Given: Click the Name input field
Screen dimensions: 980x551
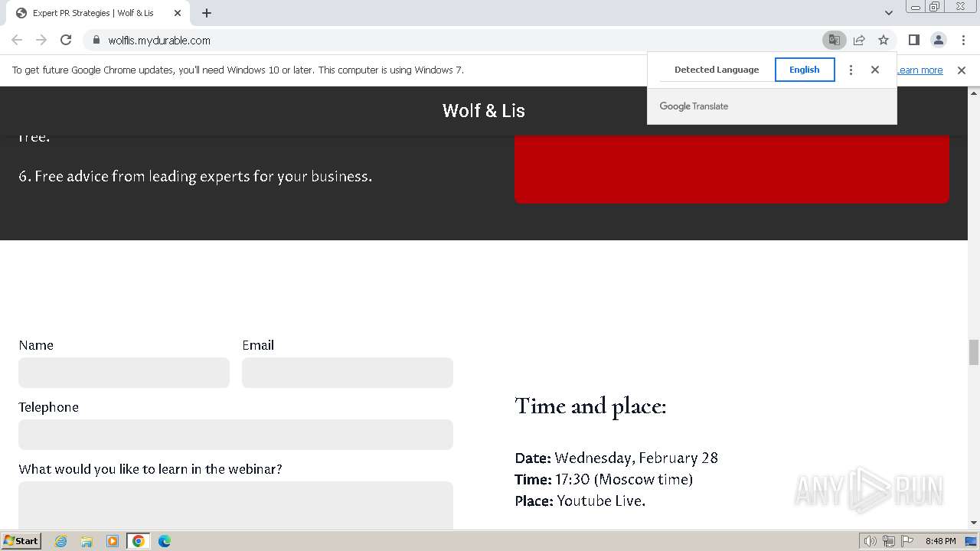Looking at the screenshot, I should 124,373.
